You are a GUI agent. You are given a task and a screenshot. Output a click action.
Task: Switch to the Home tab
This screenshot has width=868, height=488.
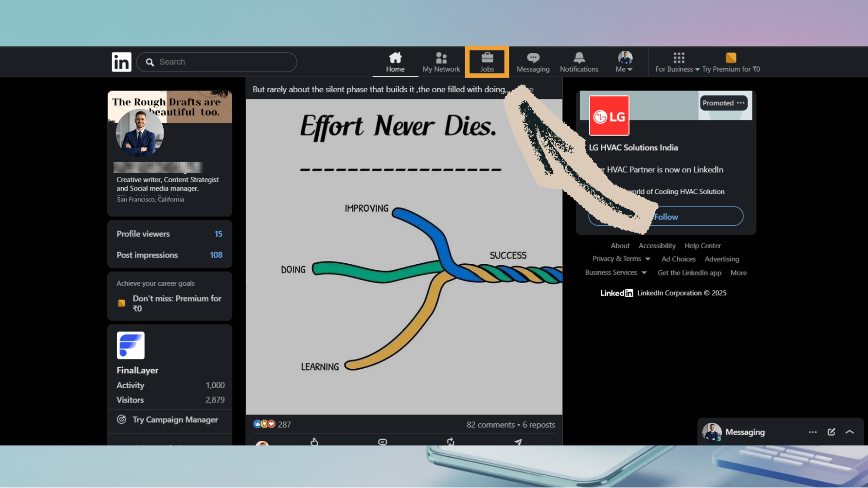[395, 62]
